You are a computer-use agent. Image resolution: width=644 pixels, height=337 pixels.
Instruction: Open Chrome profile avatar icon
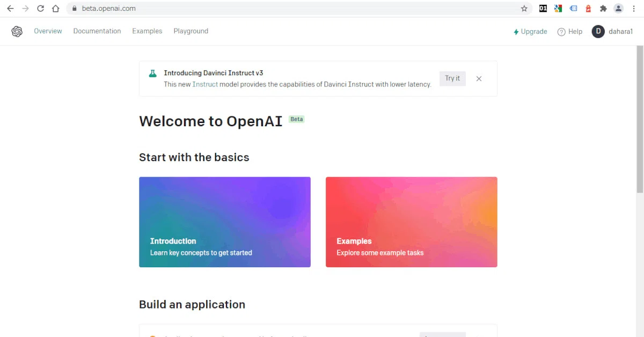click(x=619, y=9)
